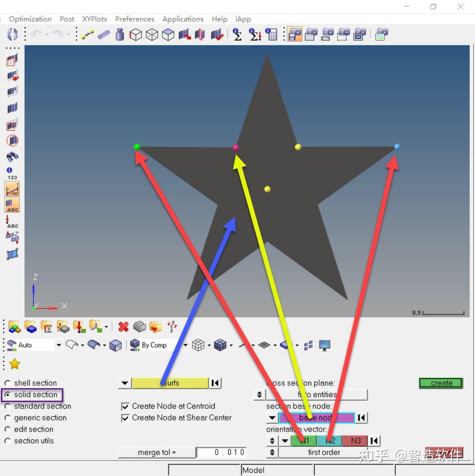Open the surfs entity selector dropdown arrow
The height and width of the screenshot is (476, 475).
tap(125, 383)
